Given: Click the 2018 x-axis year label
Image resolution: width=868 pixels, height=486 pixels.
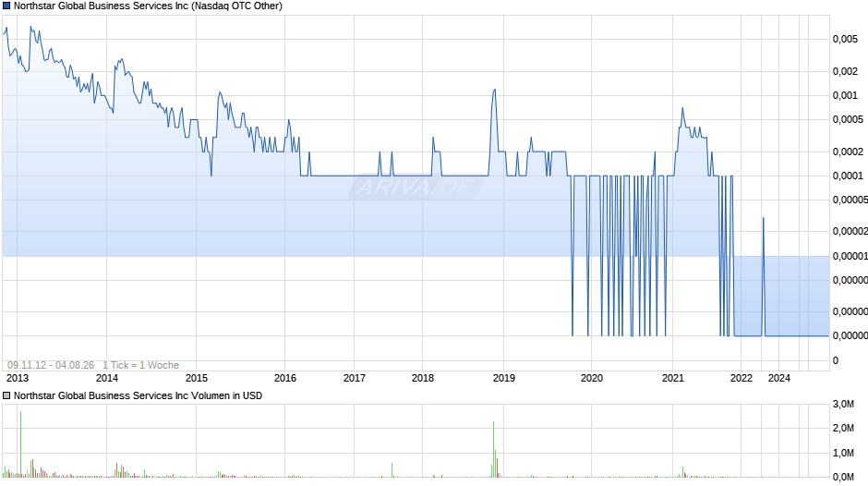Looking at the screenshot, I should click(423, 378).
